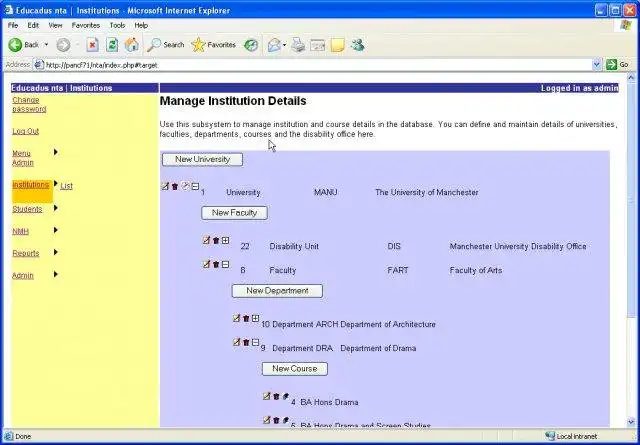
Task: Click the Back arrow icon in the toolbar
Action: (15, 45)
